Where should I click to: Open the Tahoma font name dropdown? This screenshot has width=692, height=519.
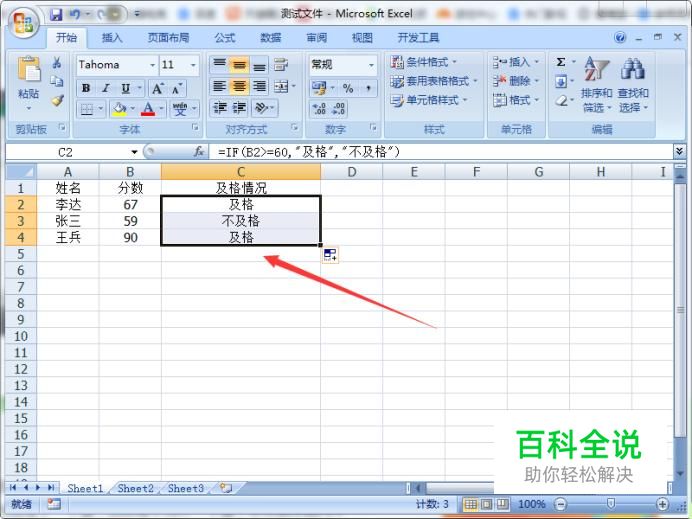coord(152,65)
